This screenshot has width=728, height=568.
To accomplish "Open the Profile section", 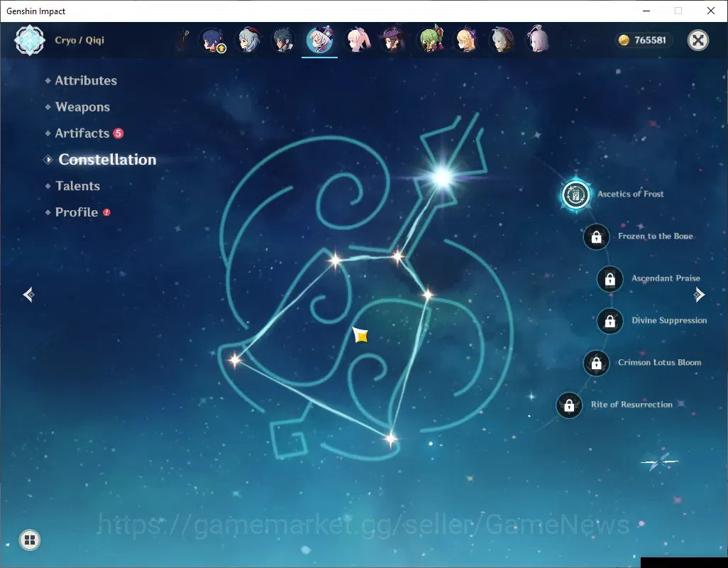I will click(x=77, y=212).
